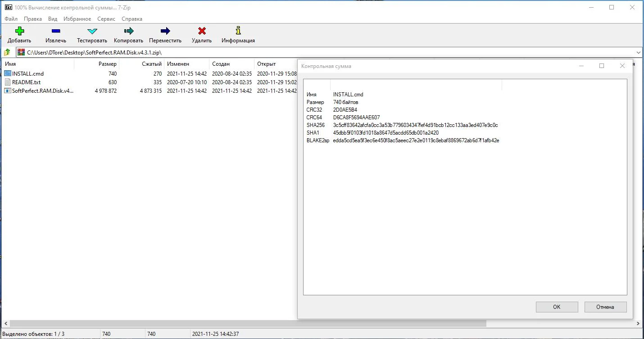Image resolution: width=644 pixels, height=339 pixels.
Task: Minimize the Контрольная сумма dialog
Action: (x=581, y=66)
